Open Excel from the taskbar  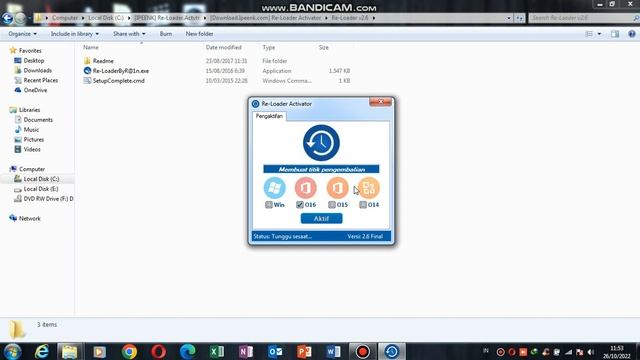pos(217,351)
